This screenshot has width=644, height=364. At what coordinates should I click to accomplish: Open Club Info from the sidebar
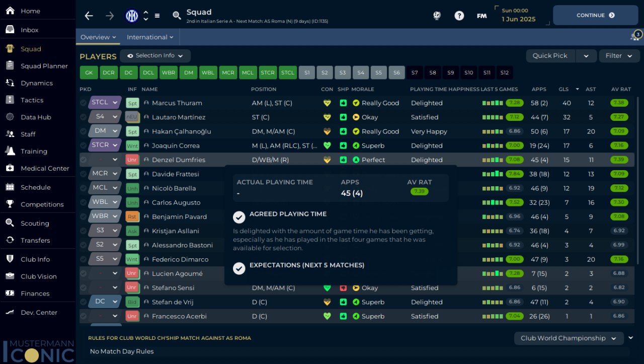point(35,259)
